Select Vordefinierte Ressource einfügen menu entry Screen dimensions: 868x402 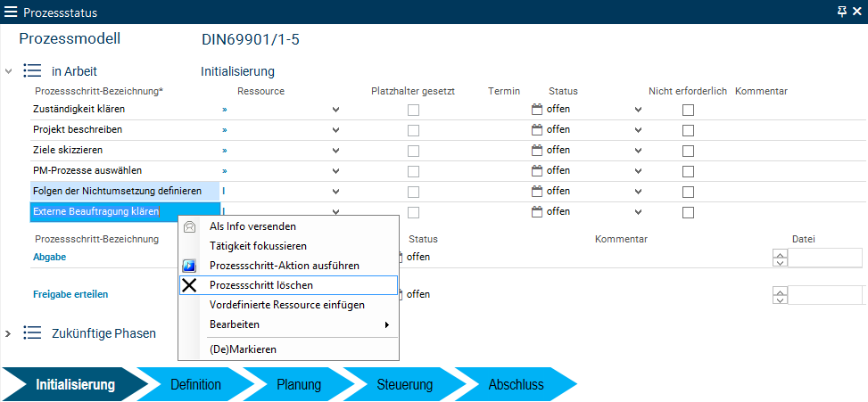288,305
